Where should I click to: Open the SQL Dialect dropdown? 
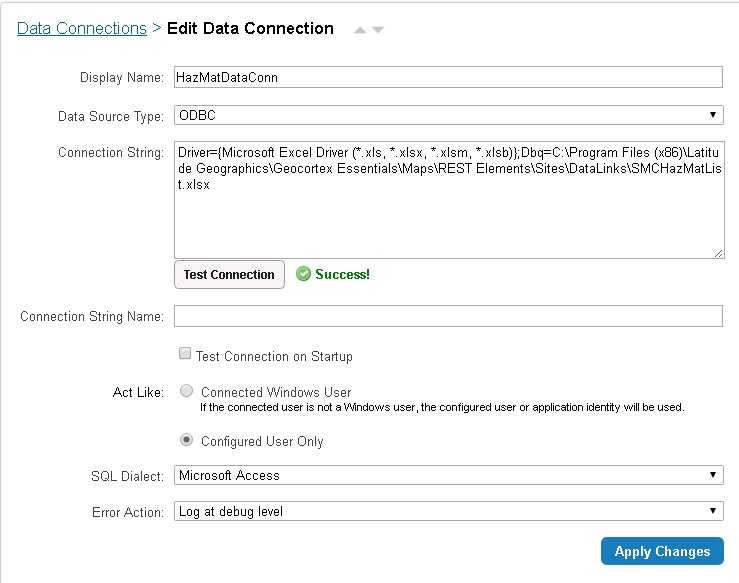[448, 475]
